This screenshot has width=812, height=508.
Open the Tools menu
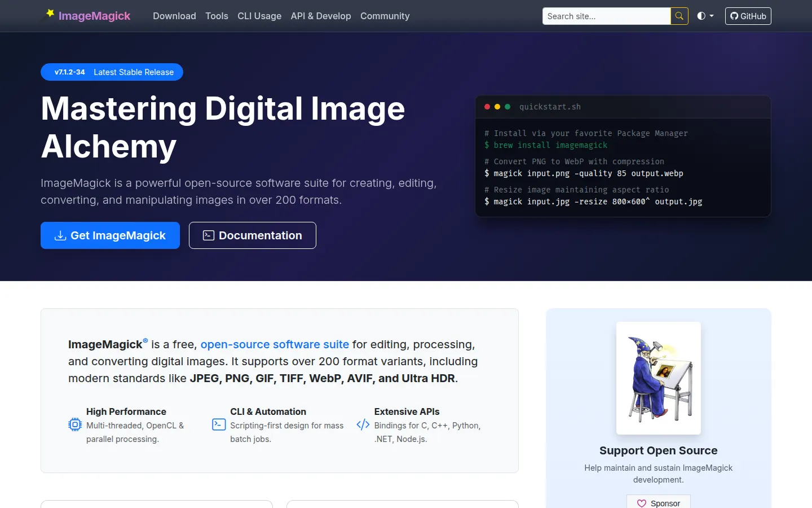click(217, 16)
